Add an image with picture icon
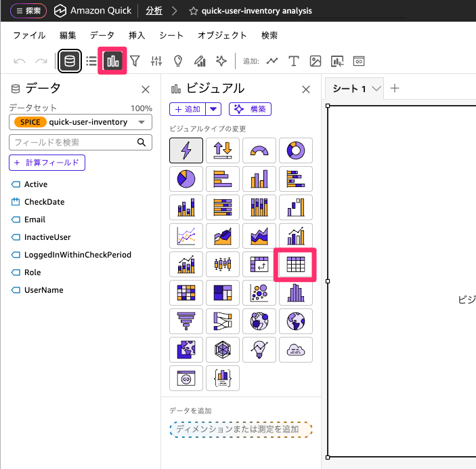The image size is (476, 469). (316, 61)
